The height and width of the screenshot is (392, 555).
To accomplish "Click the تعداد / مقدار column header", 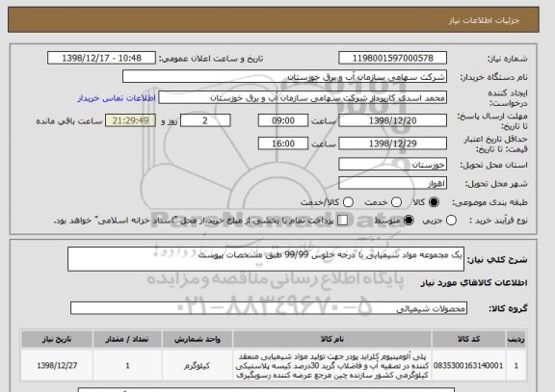I will click(x=127, y=339).
